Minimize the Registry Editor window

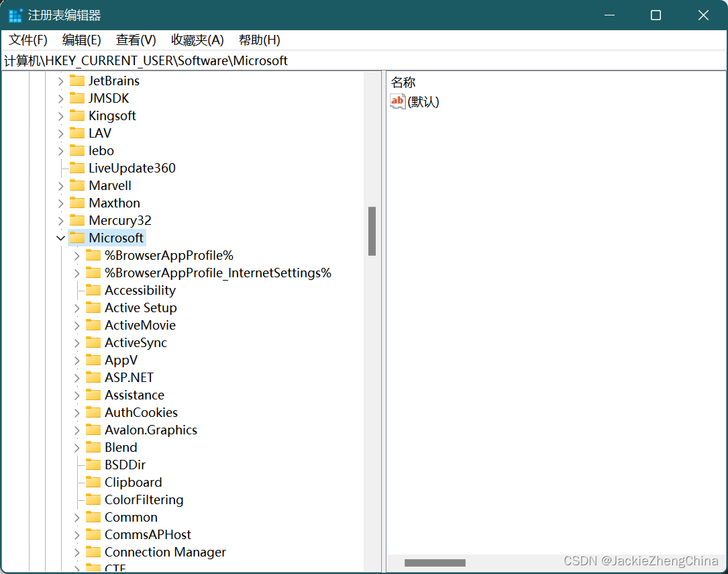click(610, 15)
